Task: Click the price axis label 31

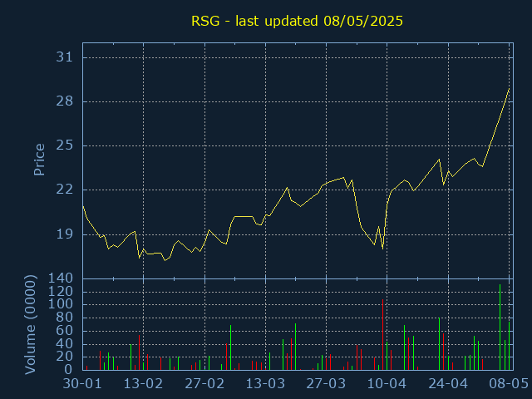Action: 65,57
